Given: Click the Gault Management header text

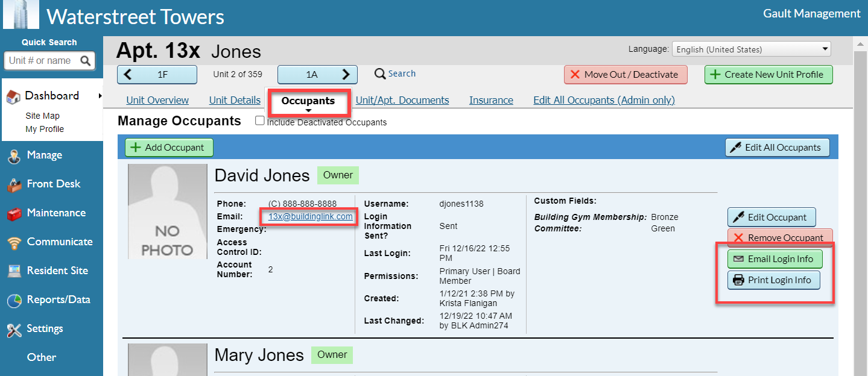Looking at the screenshot, I should (x=812, y=13).
